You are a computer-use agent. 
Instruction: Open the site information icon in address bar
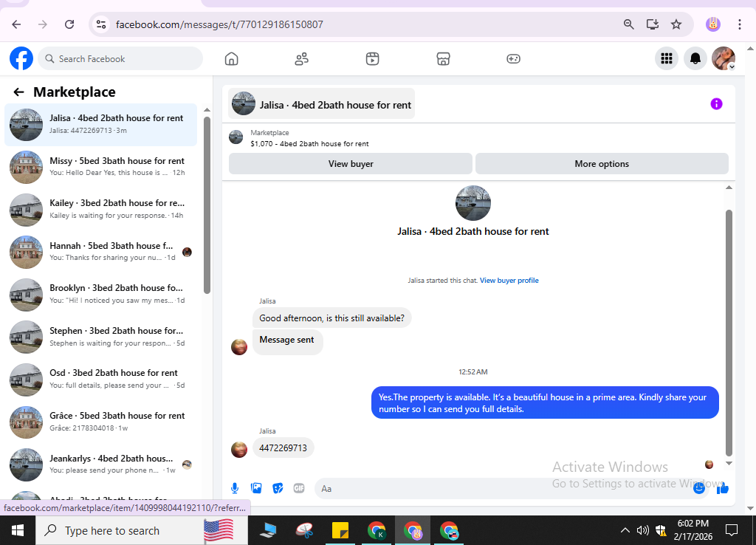100,24
